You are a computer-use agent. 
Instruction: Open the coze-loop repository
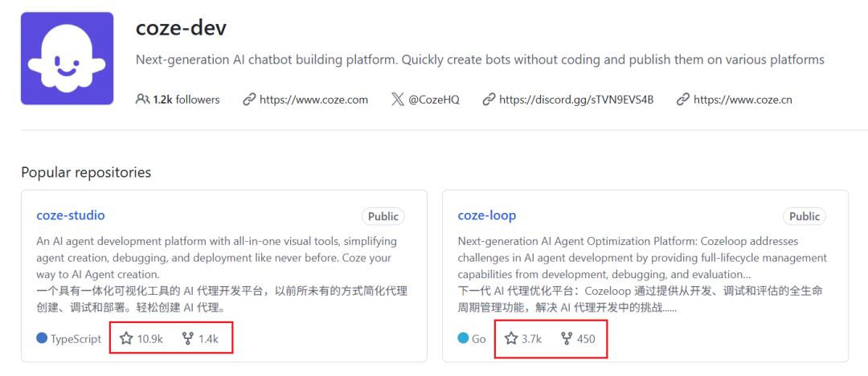point(486,215)
